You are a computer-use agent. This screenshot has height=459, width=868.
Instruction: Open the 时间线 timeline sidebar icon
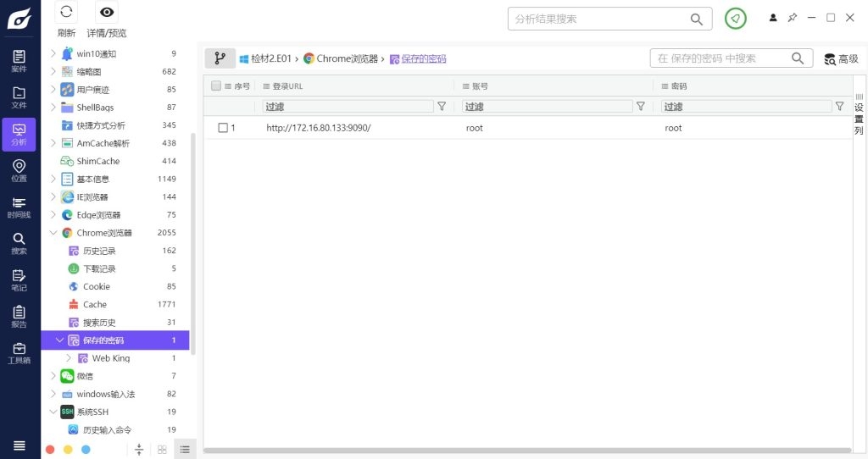(x=19, y=207)
